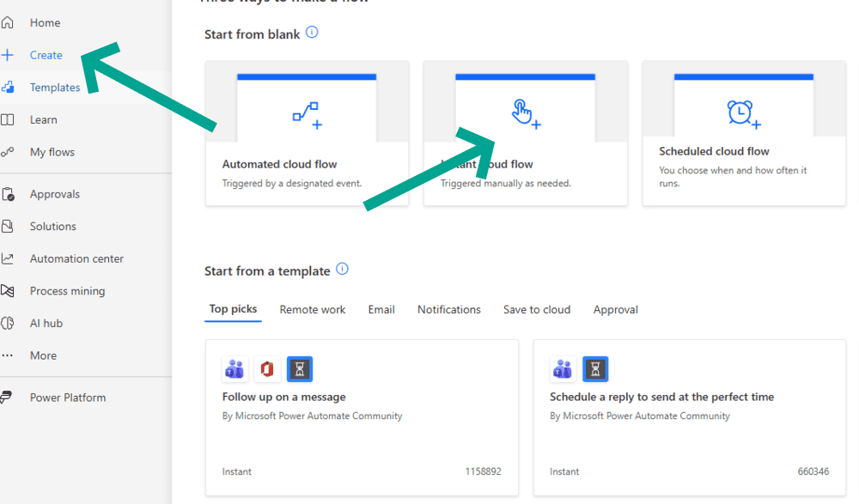Image resolution: width=859 pixels, height=504 pixels.
Task: Switch to the Approval tab
Action: click(x=615, y=309)
